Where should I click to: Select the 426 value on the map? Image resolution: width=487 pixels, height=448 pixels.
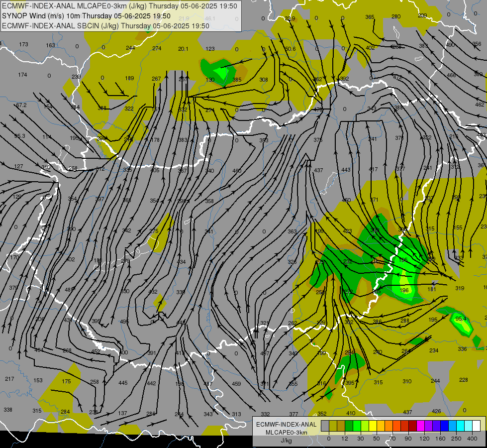(436, 411)
